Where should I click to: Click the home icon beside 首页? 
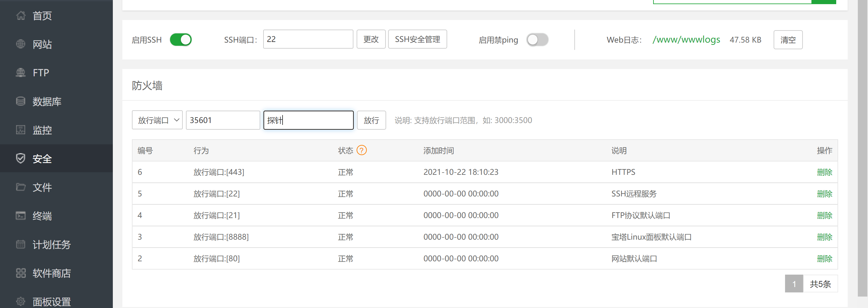(x=21, y=16)
